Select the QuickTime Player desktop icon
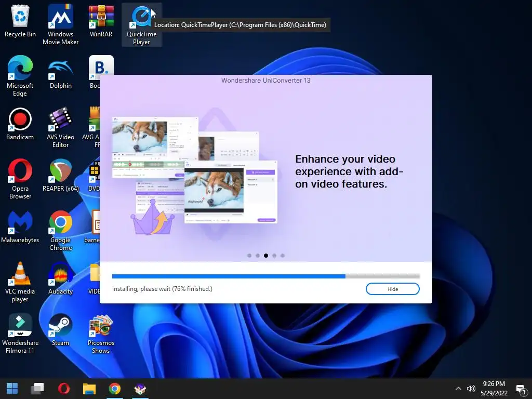 click(141, 25)
